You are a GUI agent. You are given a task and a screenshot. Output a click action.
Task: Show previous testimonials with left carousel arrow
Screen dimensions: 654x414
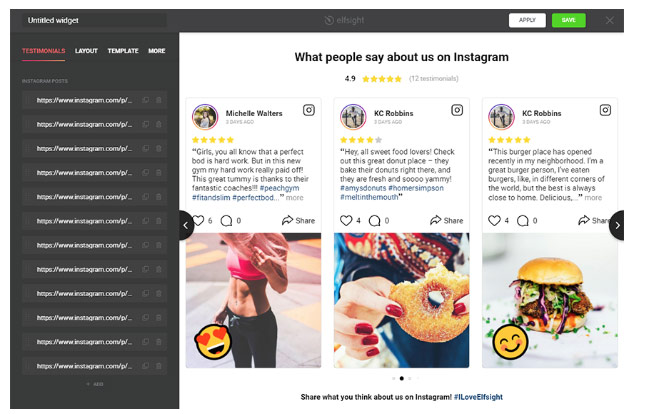(x=186, y=225)
